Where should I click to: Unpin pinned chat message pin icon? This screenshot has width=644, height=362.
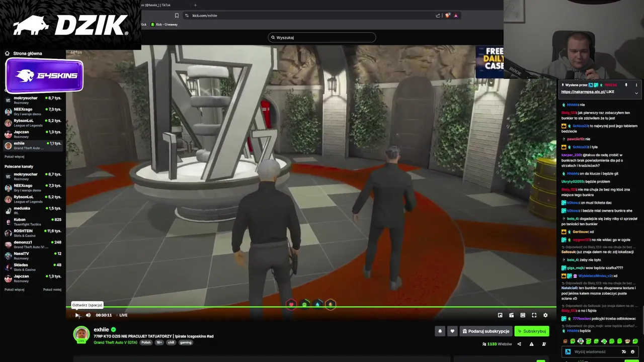626,85
